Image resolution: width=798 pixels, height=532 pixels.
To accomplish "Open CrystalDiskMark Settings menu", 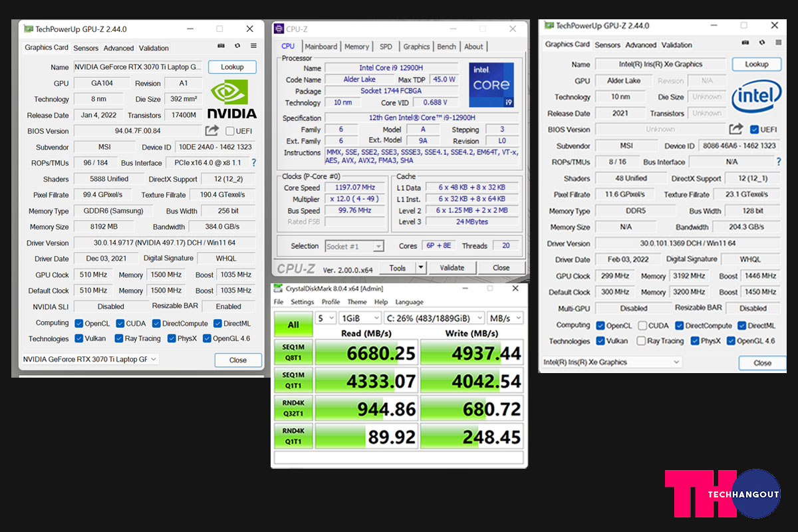I will pos(302,302).
